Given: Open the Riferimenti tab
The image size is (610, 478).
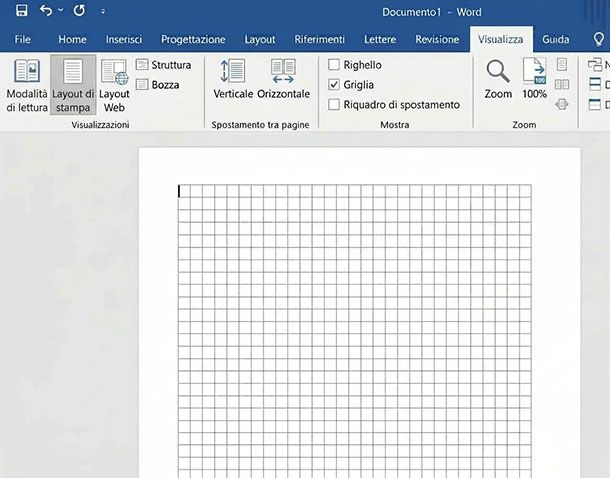Looking at the screenshot, I should tap(319, 39).
